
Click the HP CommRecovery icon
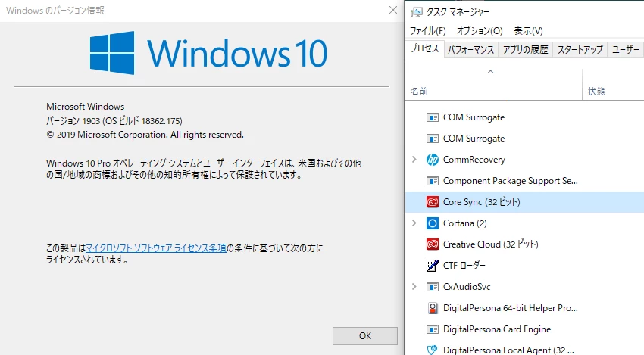(x=432, y=160)
